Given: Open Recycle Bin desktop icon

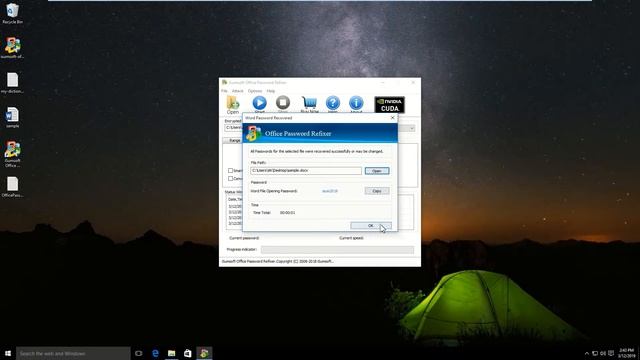Looking at the screenshot, I should coord(13,13).
